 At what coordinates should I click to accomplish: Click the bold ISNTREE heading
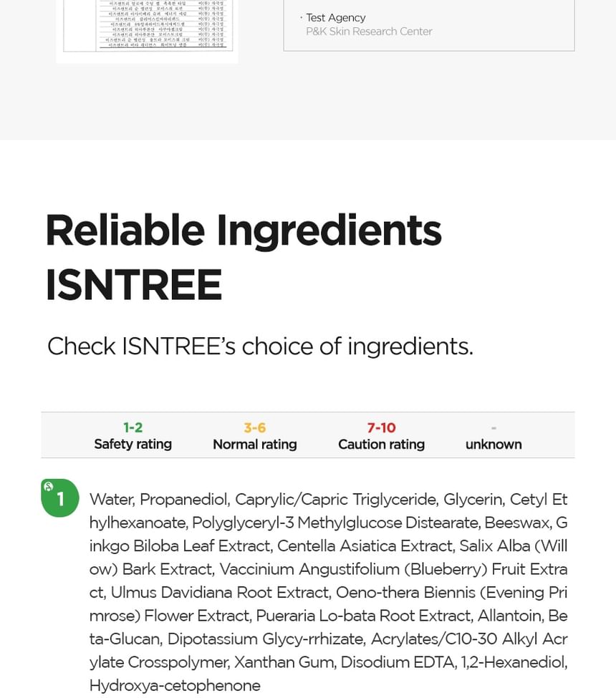point(133,285)
